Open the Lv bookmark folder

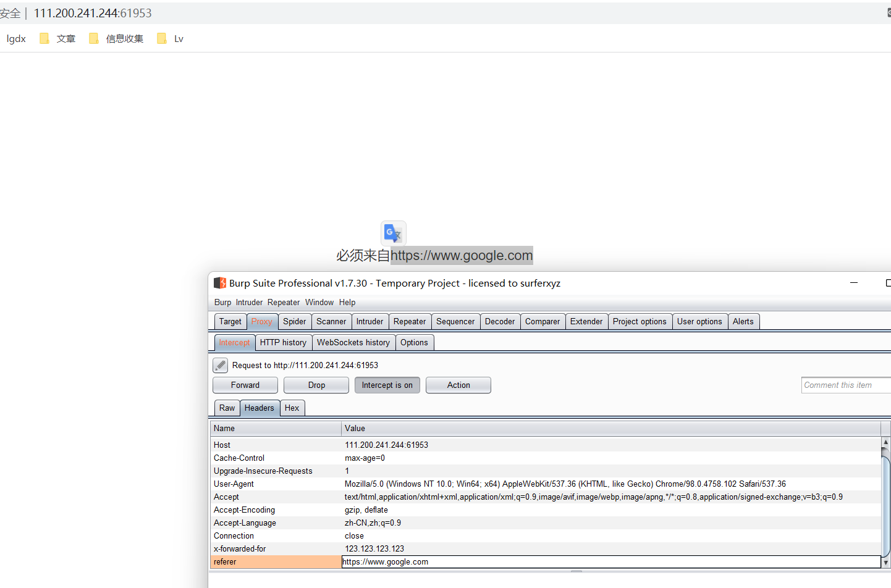click(x=170, y=38)
